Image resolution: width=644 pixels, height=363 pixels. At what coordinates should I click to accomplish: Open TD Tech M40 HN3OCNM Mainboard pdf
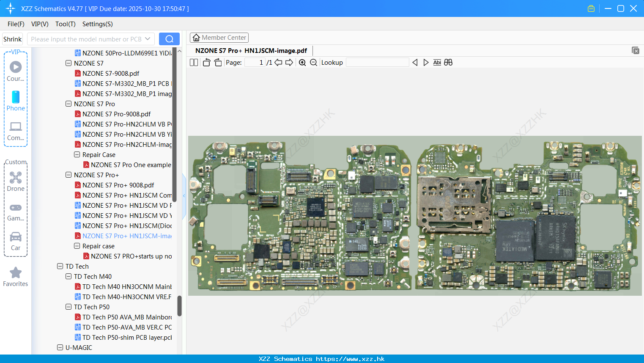[123, 287]
